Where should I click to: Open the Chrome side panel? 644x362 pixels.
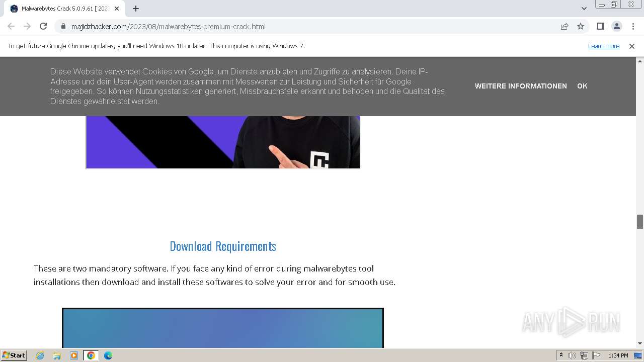coord(600,26)
